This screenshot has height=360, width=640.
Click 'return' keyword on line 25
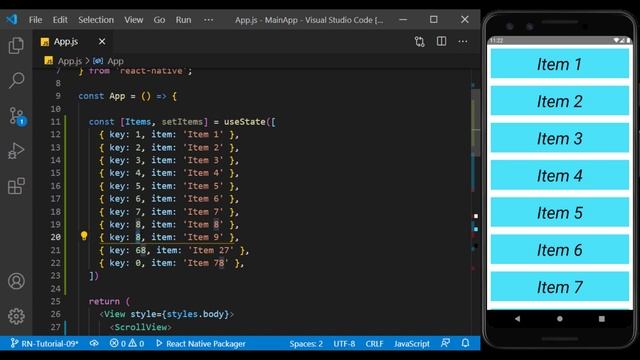tap(104, 301)
